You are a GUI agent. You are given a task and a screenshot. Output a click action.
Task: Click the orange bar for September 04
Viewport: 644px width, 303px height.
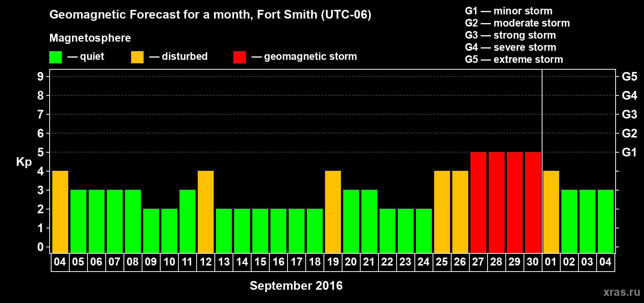click(60, 212)
